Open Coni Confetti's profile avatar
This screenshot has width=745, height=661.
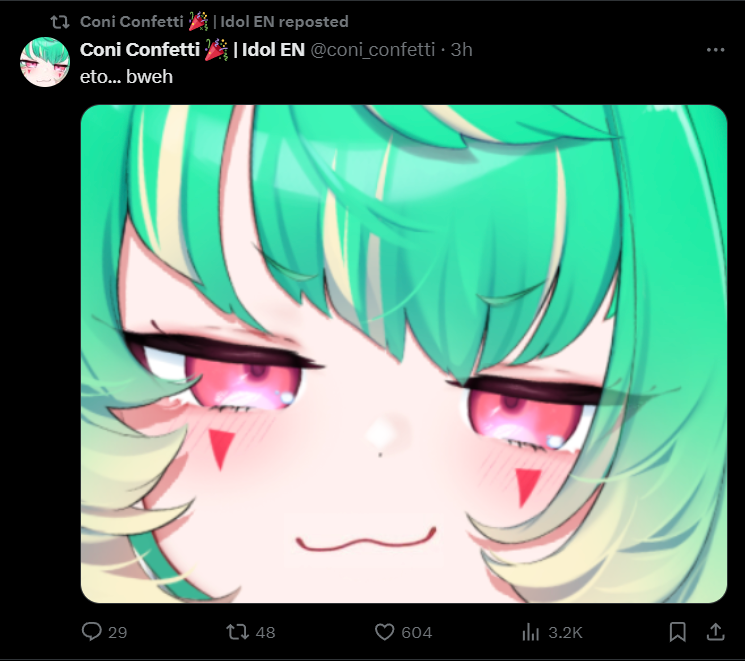point(45,62)
